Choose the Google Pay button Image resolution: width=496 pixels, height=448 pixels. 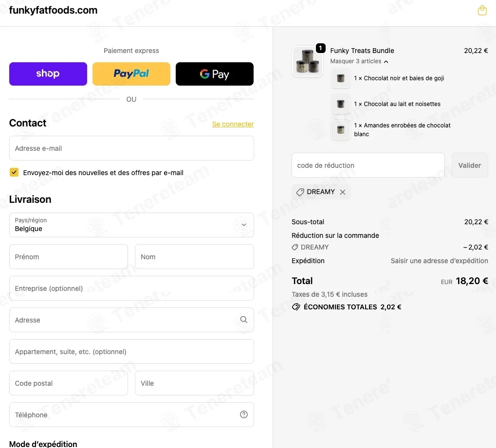215,74
